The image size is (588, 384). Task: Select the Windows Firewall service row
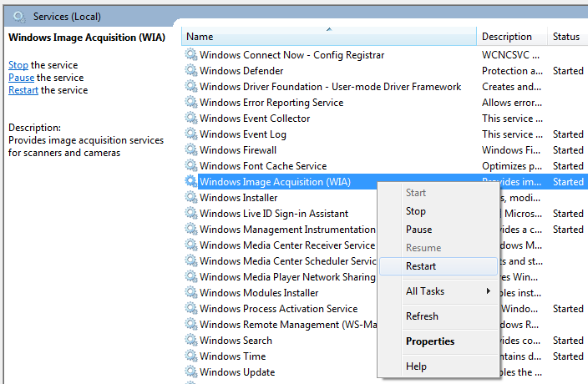(385, 150)
